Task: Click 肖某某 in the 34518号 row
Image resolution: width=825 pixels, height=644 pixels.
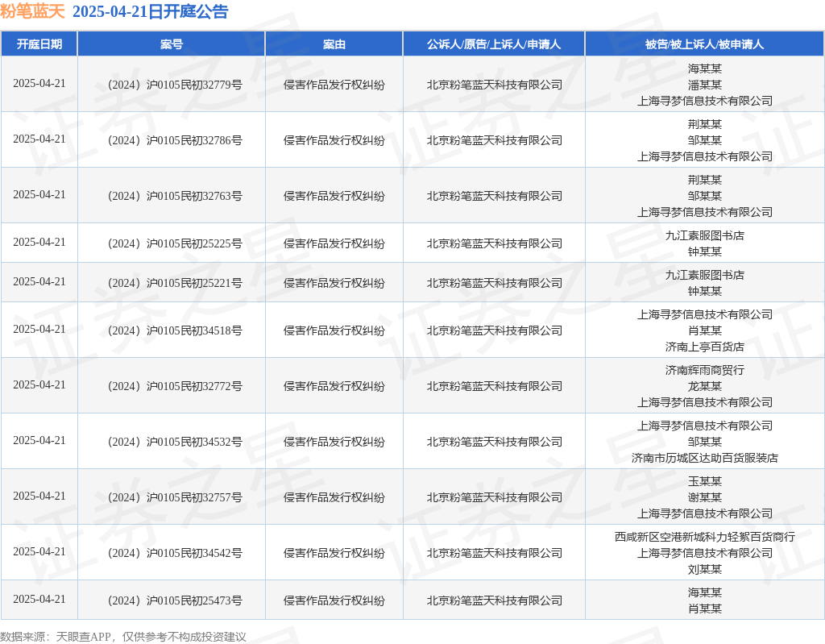Action: [704, 330]
